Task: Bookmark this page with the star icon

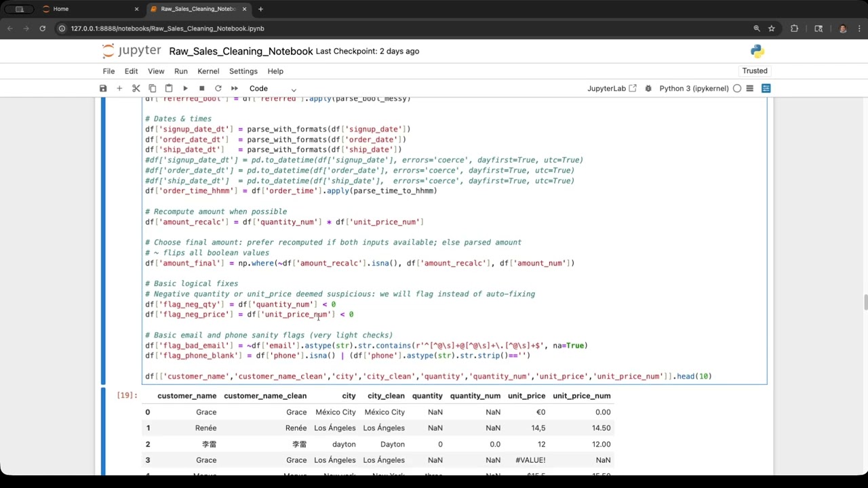Action: click(772, 28)
